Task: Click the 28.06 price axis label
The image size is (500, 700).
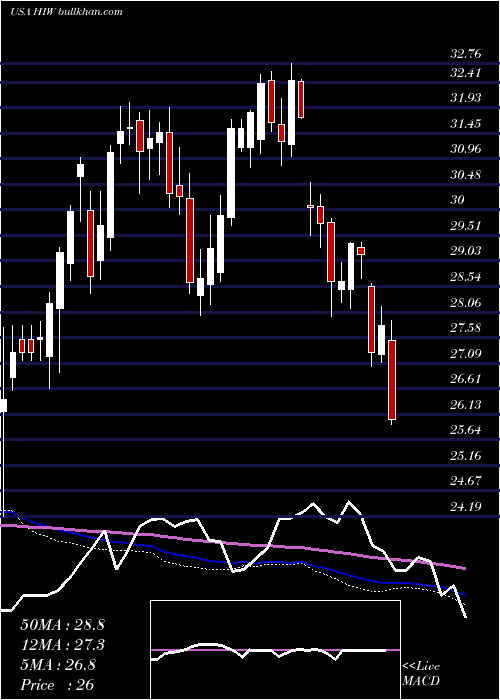Action: [x=466, y=303]
